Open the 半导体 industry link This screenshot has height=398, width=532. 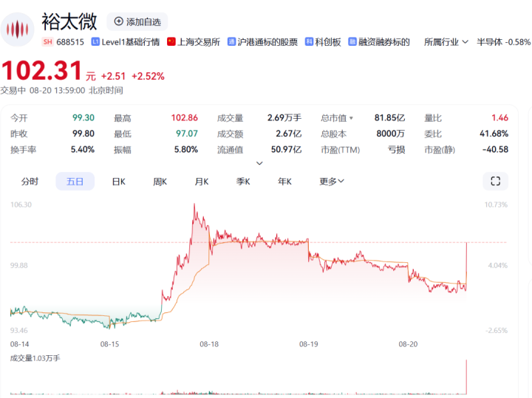503,42
